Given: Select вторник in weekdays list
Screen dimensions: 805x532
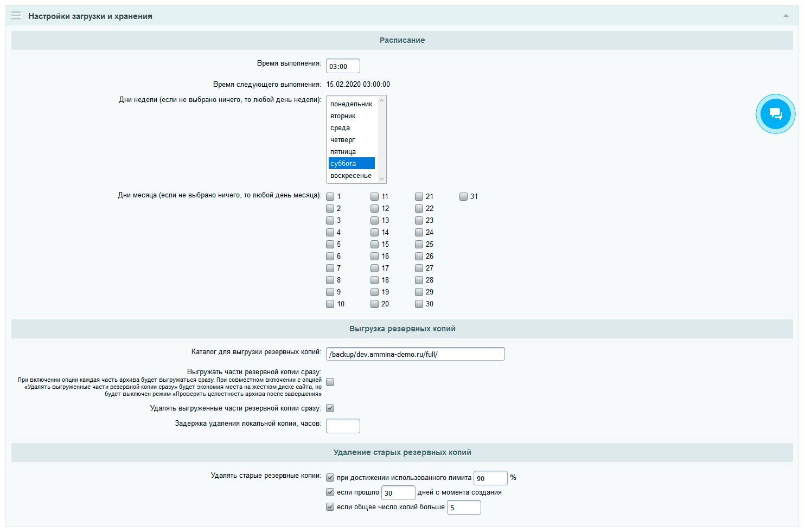Looking at the screenshot, I should tap(352, 116).
